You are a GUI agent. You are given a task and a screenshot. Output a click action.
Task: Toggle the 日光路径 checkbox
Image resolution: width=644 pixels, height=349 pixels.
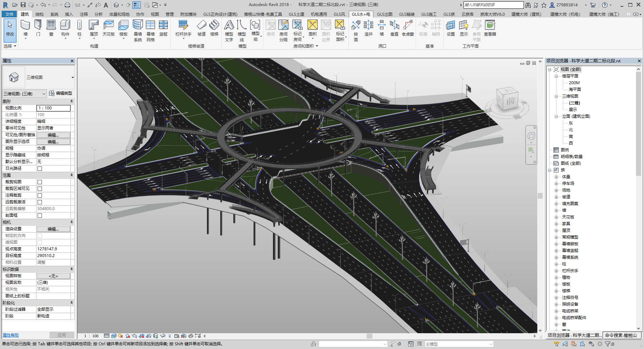tap(40, 168)
